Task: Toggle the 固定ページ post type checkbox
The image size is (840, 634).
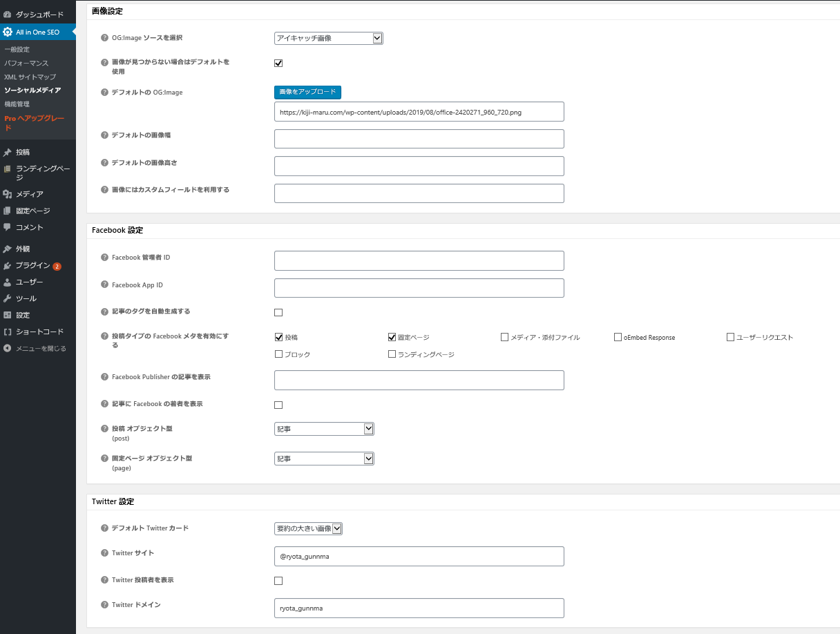Action: pyautogui.click(x=392, y=337)
